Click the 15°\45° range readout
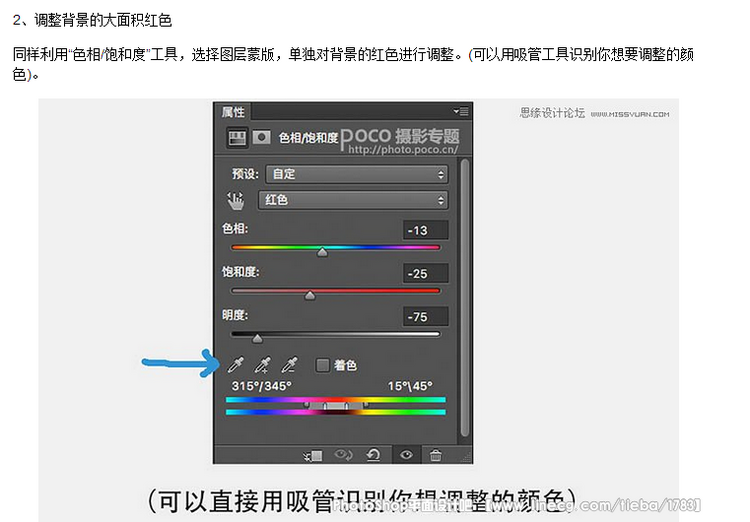The width and height of the screenshot is (750, 522). pyautogui.click(x=409, y=386)
